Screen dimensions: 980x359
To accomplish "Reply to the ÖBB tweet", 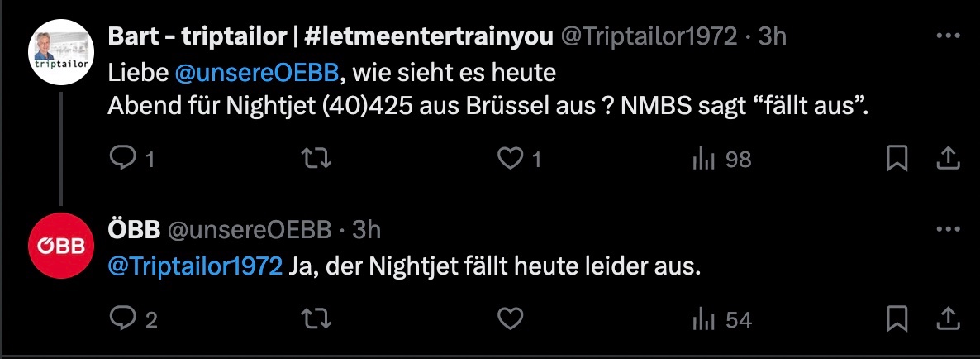I will [x=122, y=318].
